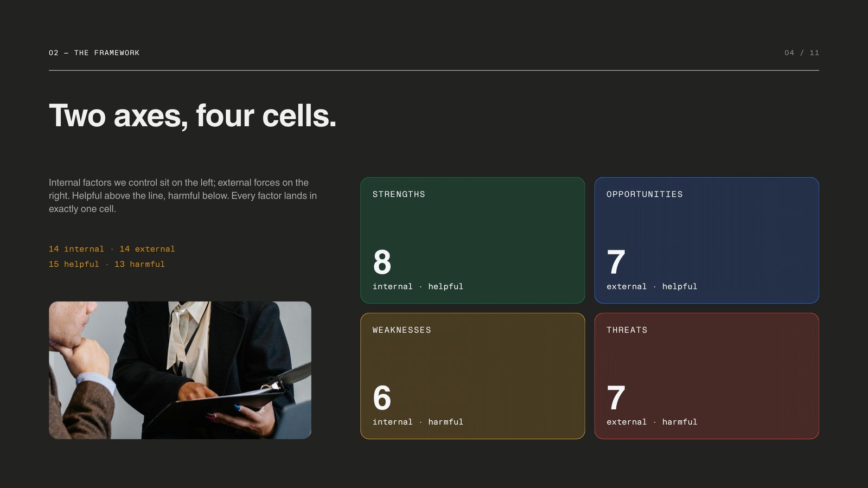This screenshot has height=488, width=868.
Task: Click the 'external · helpful' caption
Action: coord(652,286)
